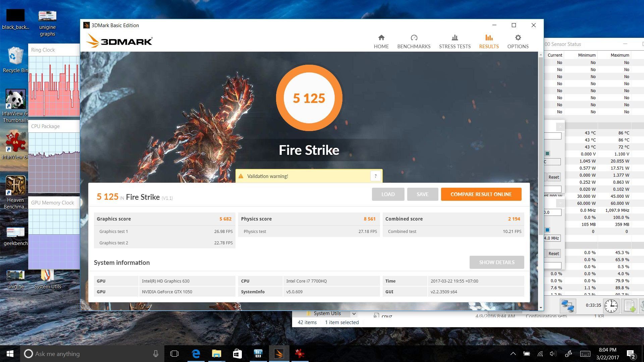Click the teal color swatch in graph settings
The image size is (644, 362).
tap(547, 154)
